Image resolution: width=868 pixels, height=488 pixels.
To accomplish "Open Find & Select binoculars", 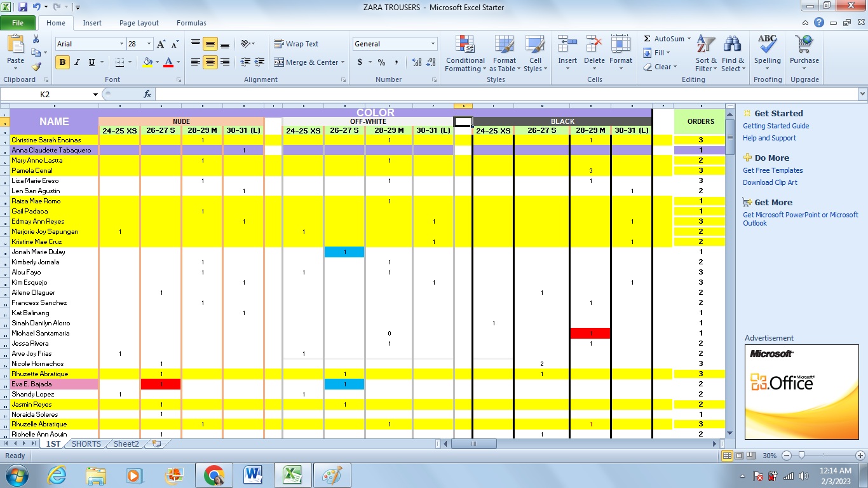I will point(733,53).
